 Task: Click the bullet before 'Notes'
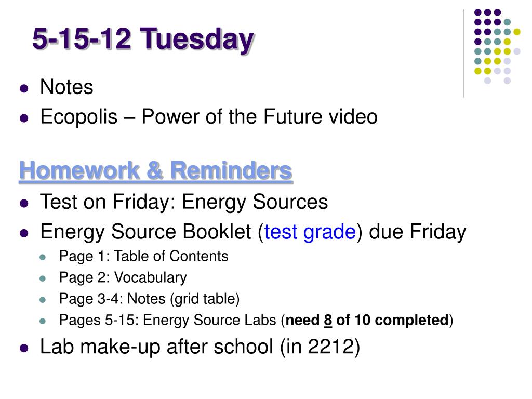pos(24,88)
